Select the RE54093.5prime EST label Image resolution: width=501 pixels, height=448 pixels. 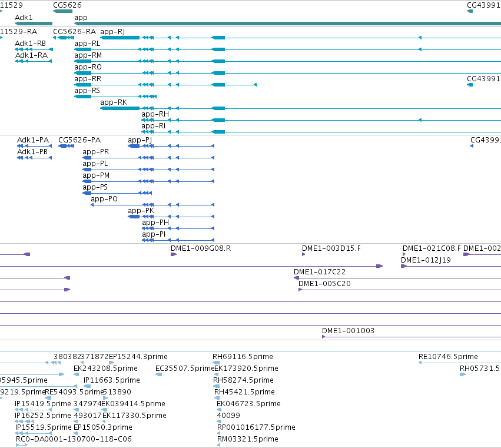[74, 392]
